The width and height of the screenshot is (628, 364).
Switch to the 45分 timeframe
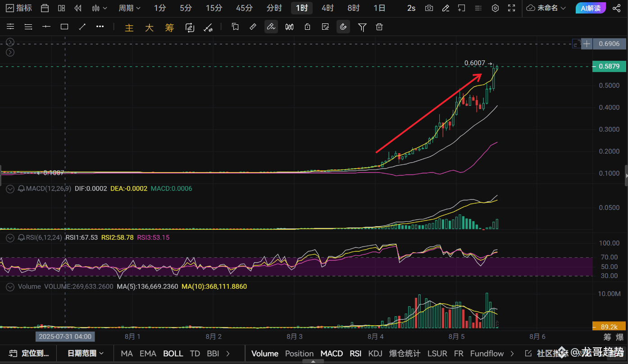pos(244,8)
